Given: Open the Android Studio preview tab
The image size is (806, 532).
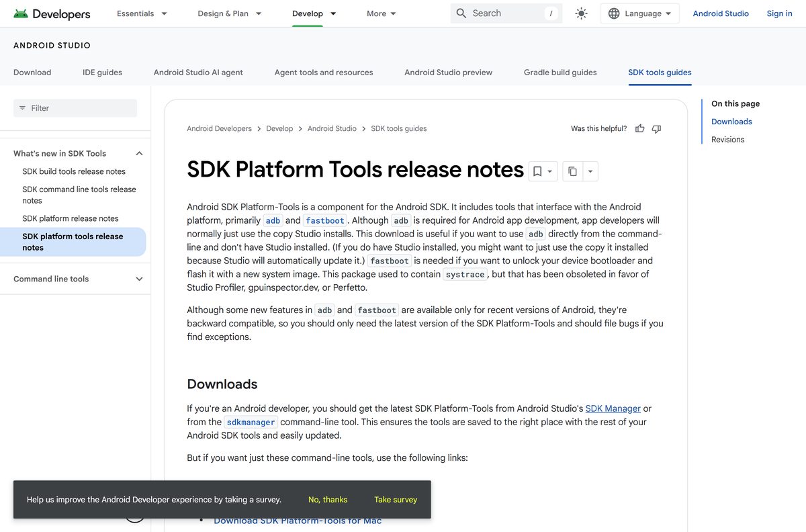Looking at the screenshot, I should click(x=449, y=73).
